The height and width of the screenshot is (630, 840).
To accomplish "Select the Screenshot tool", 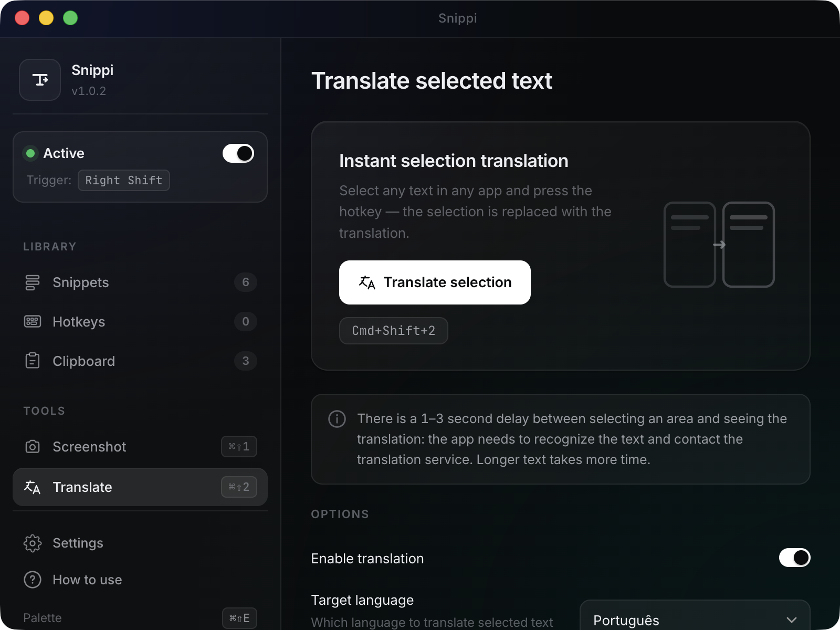I will pos(140,447).
